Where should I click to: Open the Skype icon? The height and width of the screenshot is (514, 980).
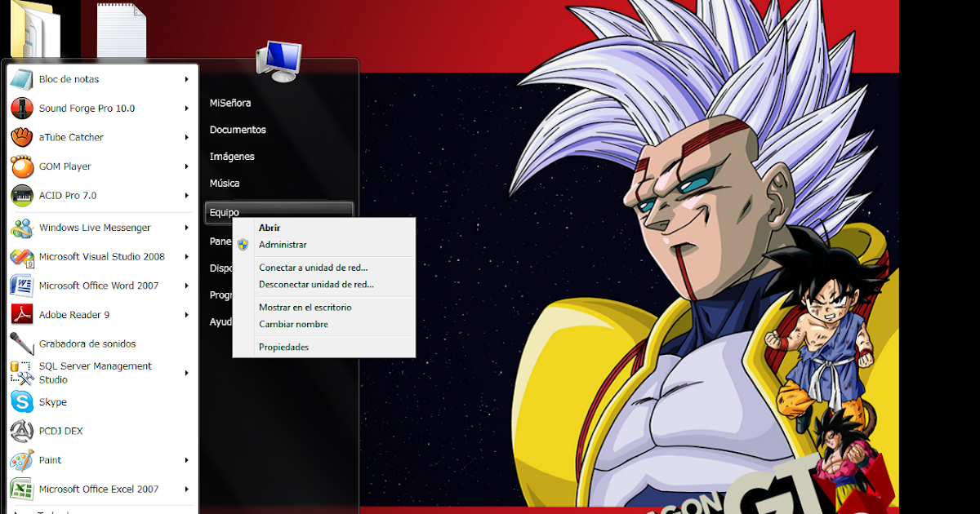[x=21, y=401]
